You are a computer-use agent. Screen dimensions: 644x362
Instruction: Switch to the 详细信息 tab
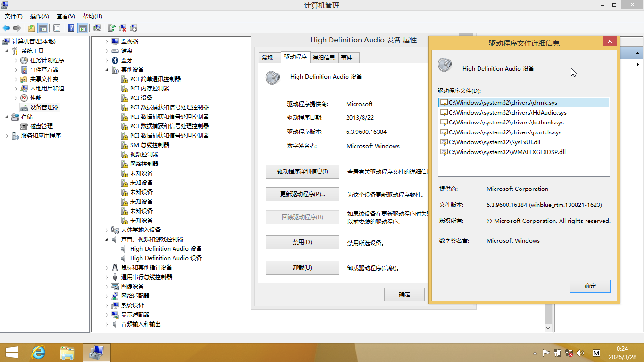tap(323, 58)
